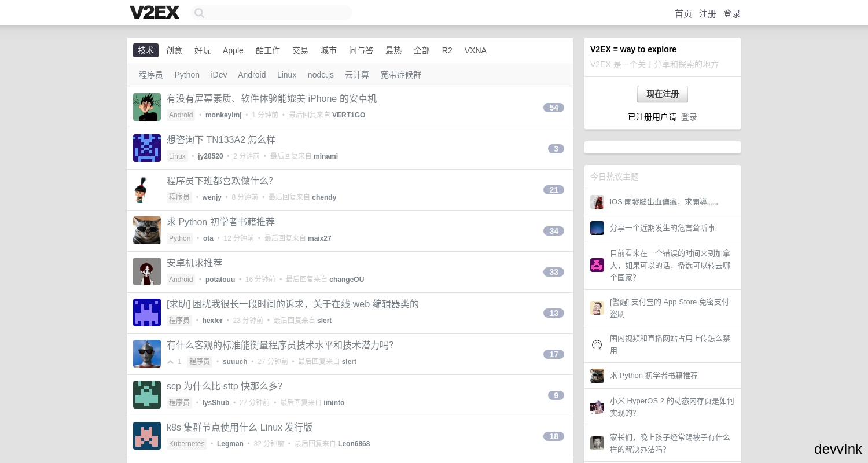868x463 pixels.
Task: Open the 程序员 node in sub-navigation
Action: click(x=151, y=75)
